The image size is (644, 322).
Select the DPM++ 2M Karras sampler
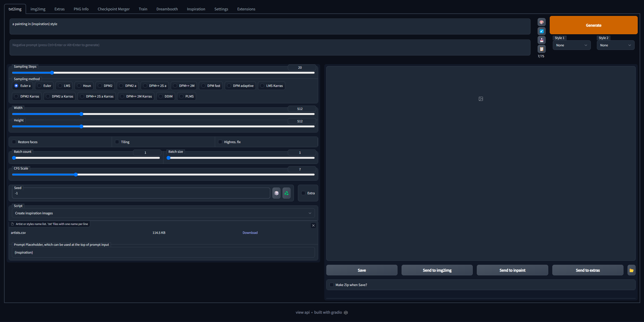pos(122,96)
